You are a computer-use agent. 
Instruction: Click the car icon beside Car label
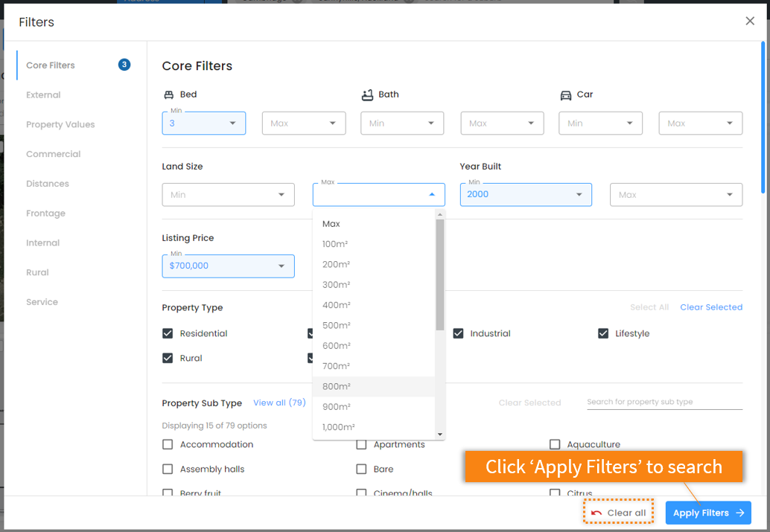pos(566,95)
